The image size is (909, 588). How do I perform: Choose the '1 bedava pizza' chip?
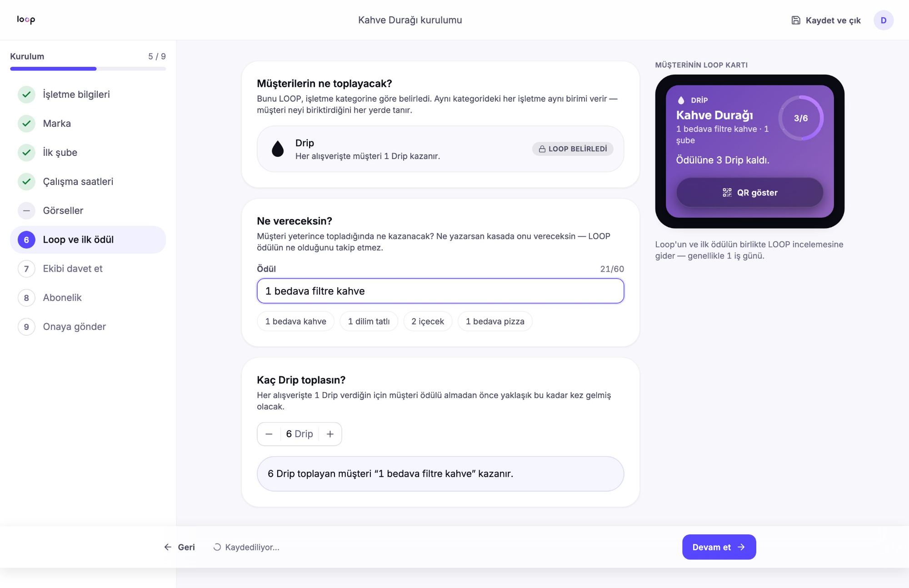pos(495,321)
